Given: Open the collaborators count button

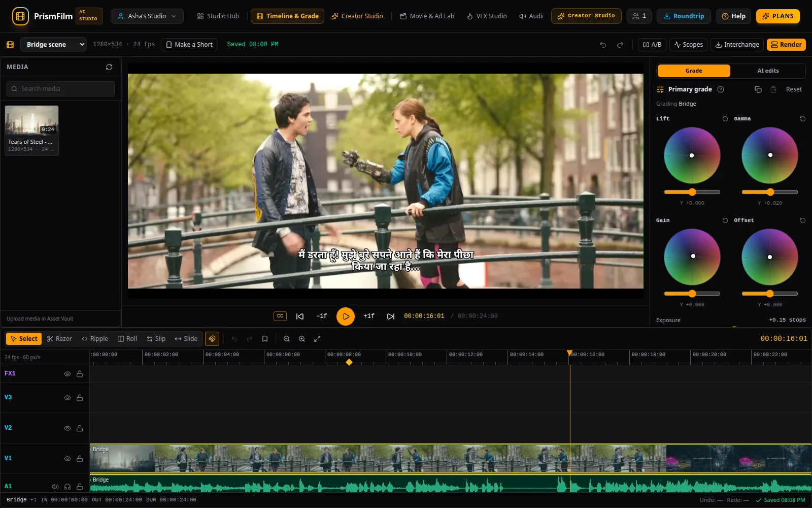Looking at the screenshot, I should coord(639,16).
